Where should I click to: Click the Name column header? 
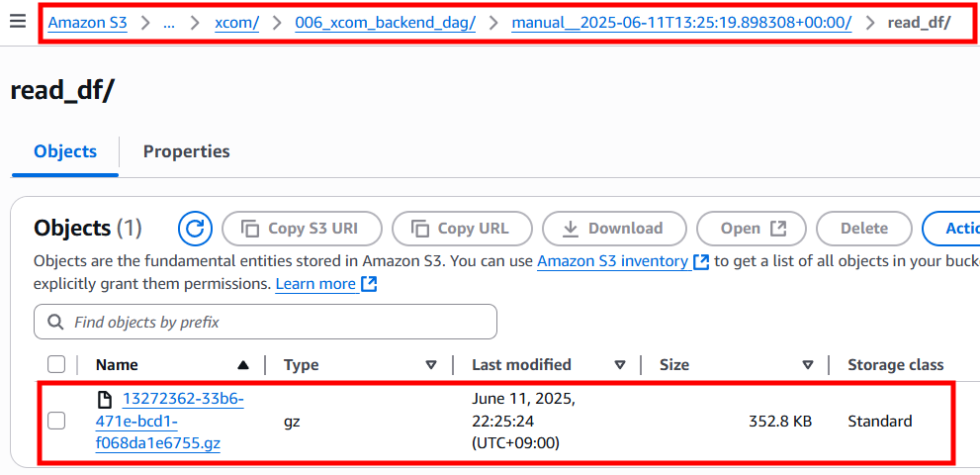coord(118,365)
